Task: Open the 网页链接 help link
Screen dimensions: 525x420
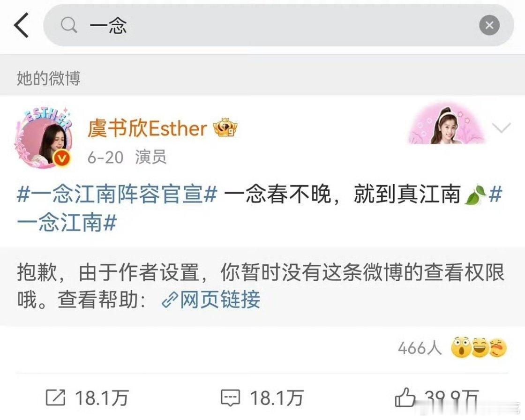Action: [220, 299]
